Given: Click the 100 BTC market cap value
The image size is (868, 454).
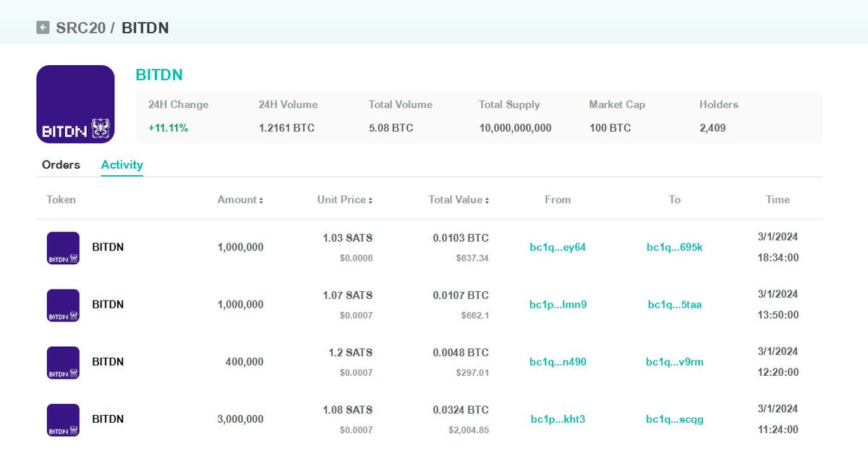Looking at the screenshot, I should coord(610,128).
